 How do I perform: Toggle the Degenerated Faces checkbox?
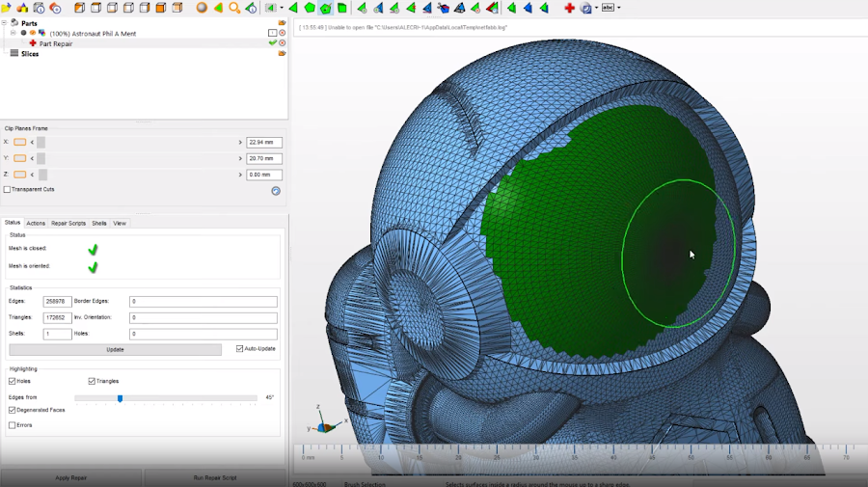pyautogui.click(x=13, y=410)
